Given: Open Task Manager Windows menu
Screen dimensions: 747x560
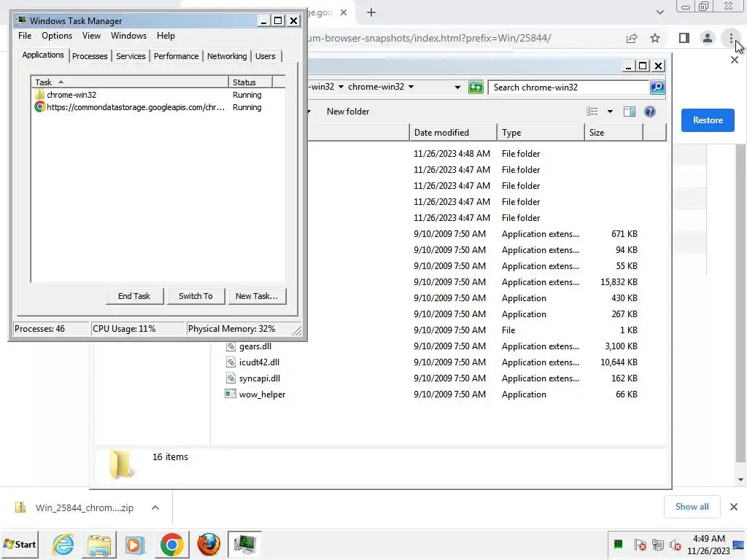Looking at the screenshot, I should tap(128, 36).
